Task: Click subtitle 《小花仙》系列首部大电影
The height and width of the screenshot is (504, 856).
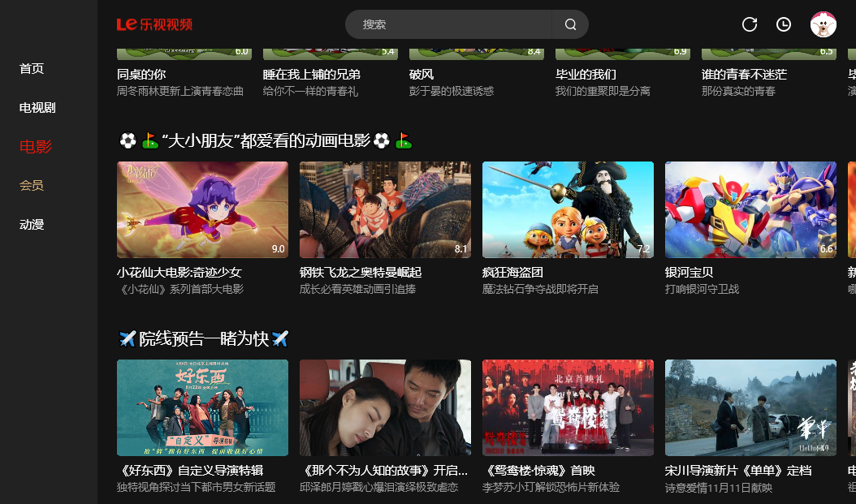Action: click(180, 289)
